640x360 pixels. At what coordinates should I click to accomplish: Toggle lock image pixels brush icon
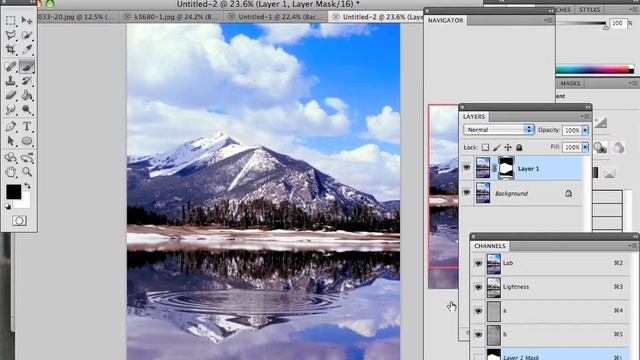(x=496, y=147)
